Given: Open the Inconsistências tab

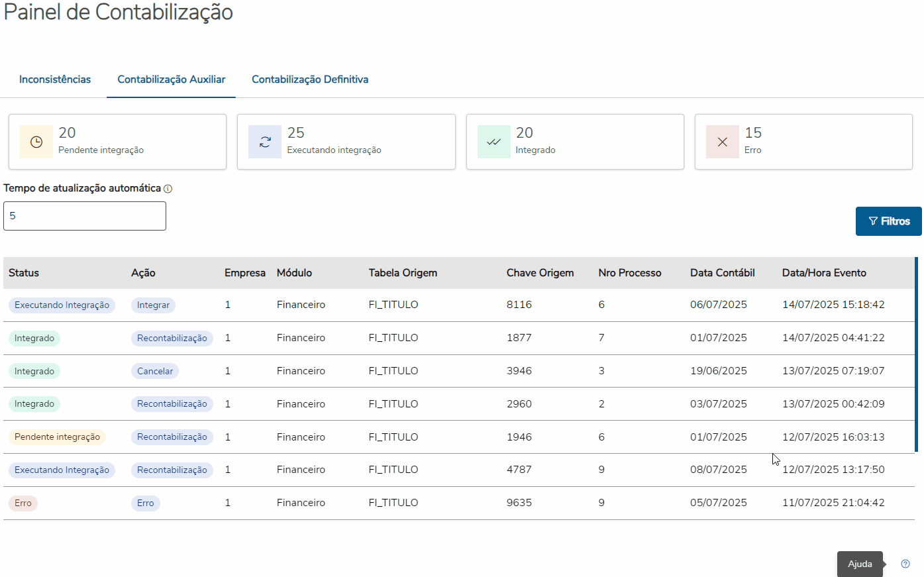Looking at the screenshot, I should click(55, 79).
